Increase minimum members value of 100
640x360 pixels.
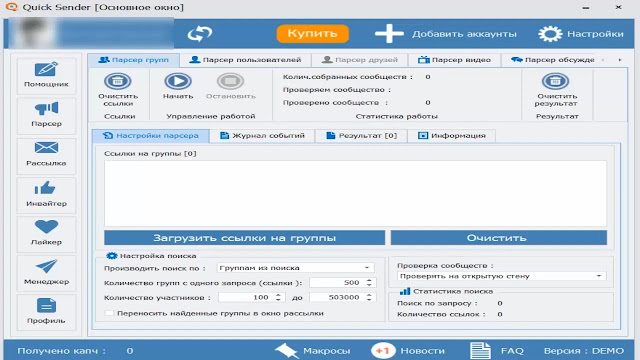click(278, 295)
